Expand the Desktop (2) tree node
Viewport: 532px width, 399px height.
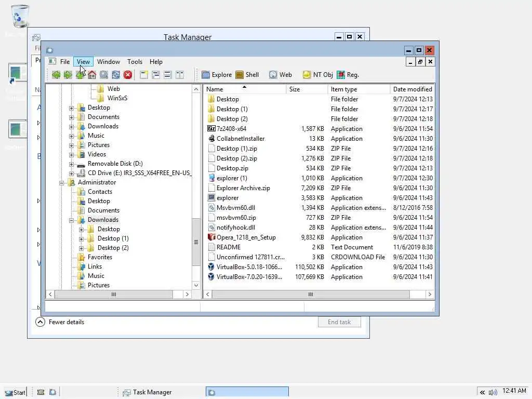click(x=81, y=248)
